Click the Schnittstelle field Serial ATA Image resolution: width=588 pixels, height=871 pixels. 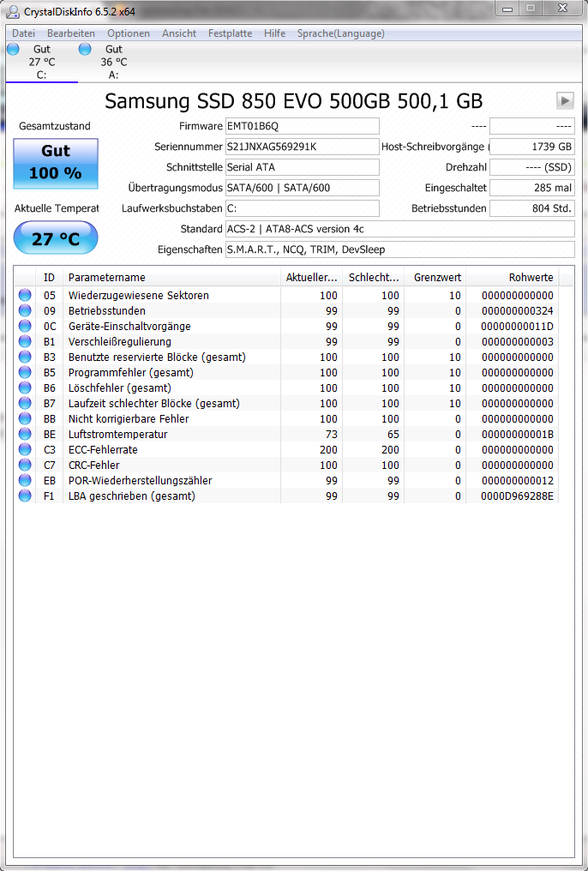coord(302,167)
